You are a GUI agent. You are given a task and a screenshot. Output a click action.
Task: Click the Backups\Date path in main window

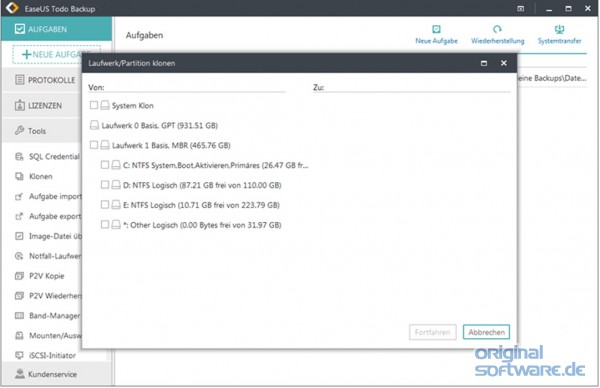point(552,78)
